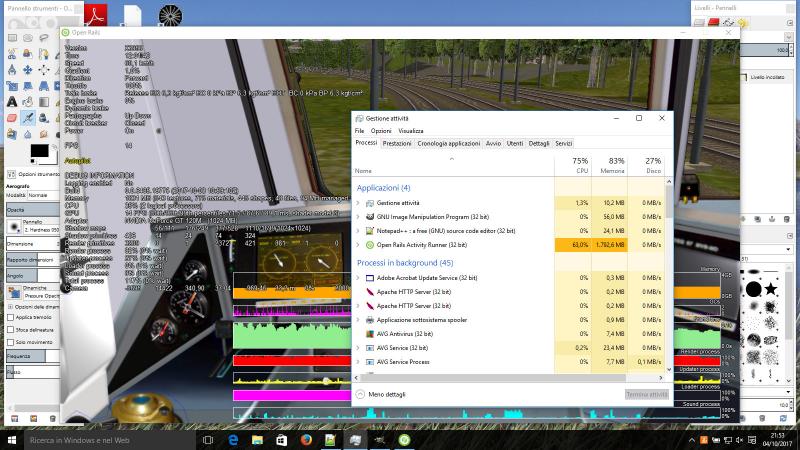The width and height of the screenshot is (800, 450).
Task: Select the Ink tool in GIMP toolbox
Action: 44,118
